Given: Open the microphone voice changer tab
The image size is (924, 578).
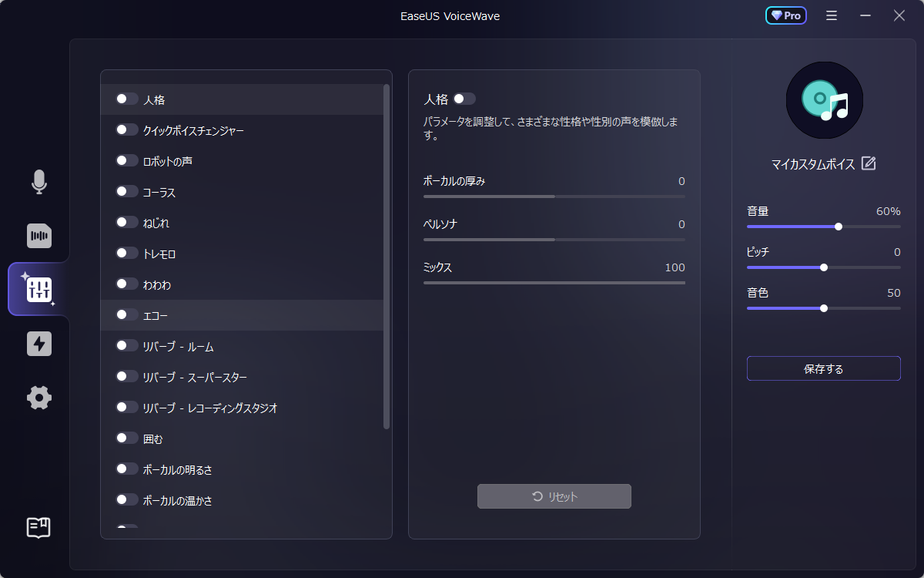Looking at the screenshot, I should [x=39, y=182].
